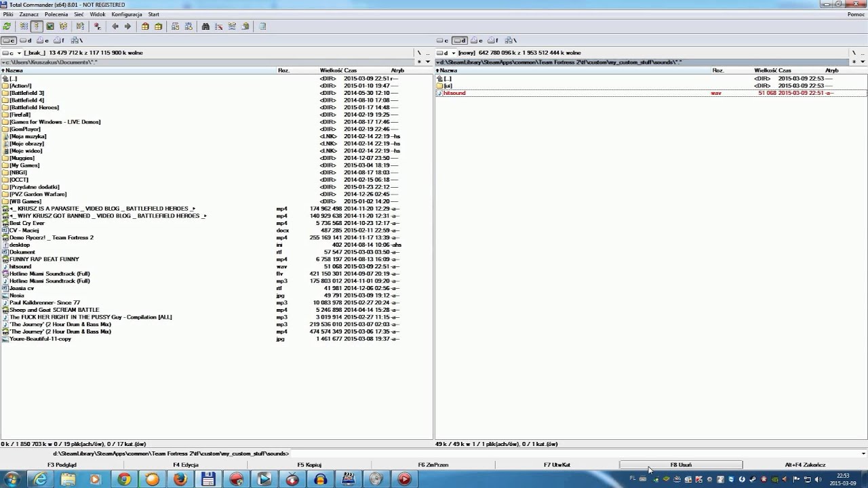Go to parent directory in right panel
This screenshot has width=868, height=488.
click(863, 53)
